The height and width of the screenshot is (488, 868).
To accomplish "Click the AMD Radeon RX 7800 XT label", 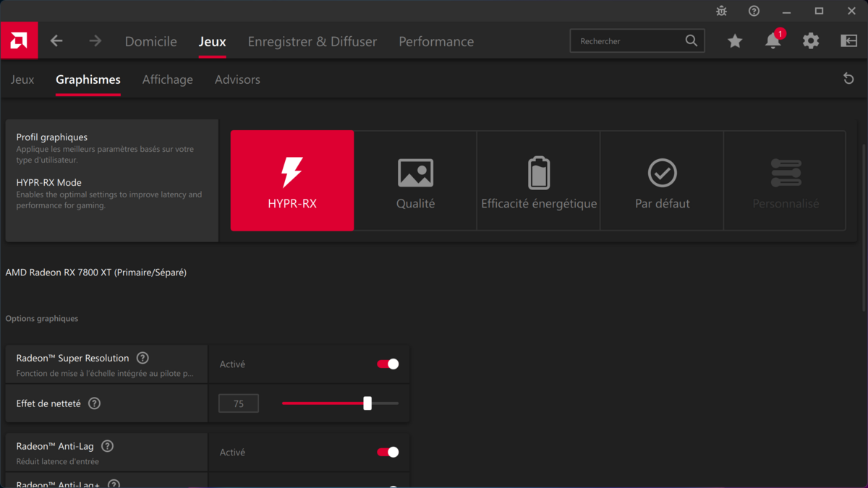I will click(x=96, y=273).
